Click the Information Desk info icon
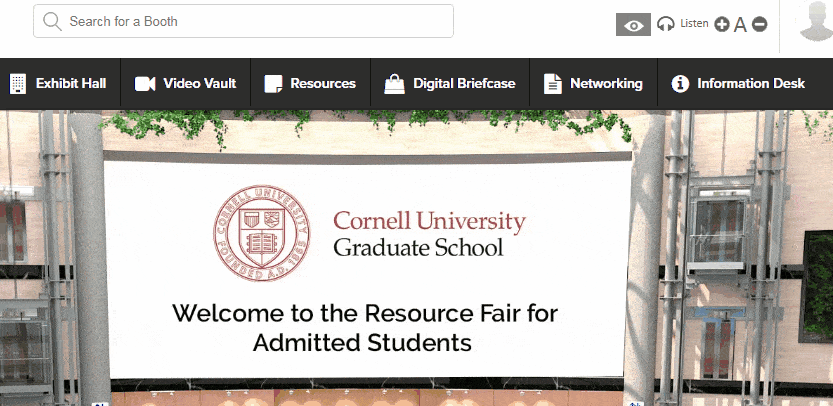 click(x=680, y=84)
